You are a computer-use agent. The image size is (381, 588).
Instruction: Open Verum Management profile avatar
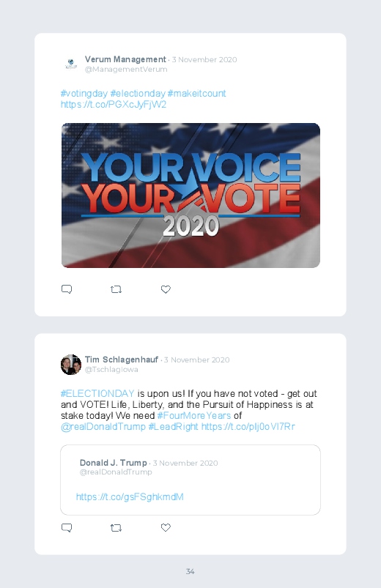point(71,64)
